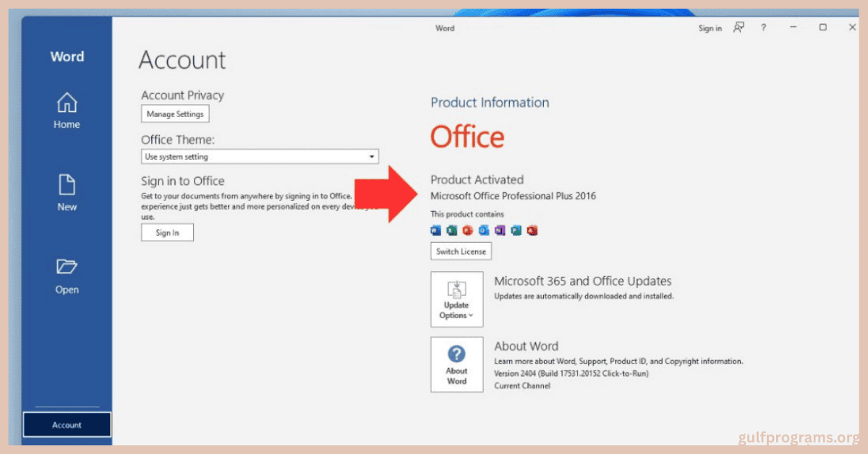This screenshot has height=454, width=868.
Task: Click the Open folder icon
Action: click(x=67, y=267)
